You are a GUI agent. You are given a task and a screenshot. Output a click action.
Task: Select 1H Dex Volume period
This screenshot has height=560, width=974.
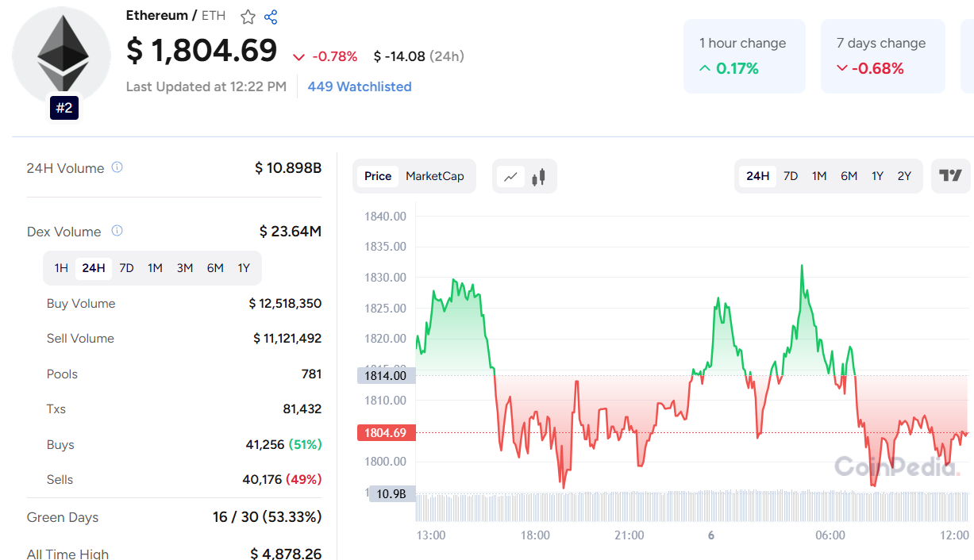coord(61,268)
